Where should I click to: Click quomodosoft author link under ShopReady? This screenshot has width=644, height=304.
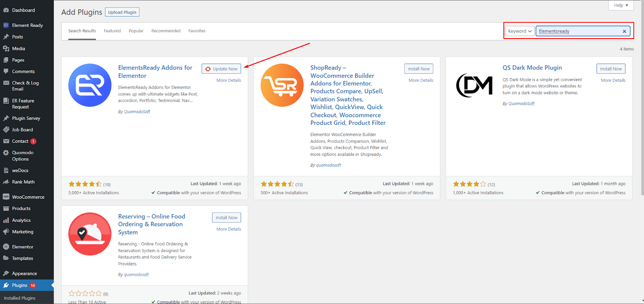click(x=328, y=165)
